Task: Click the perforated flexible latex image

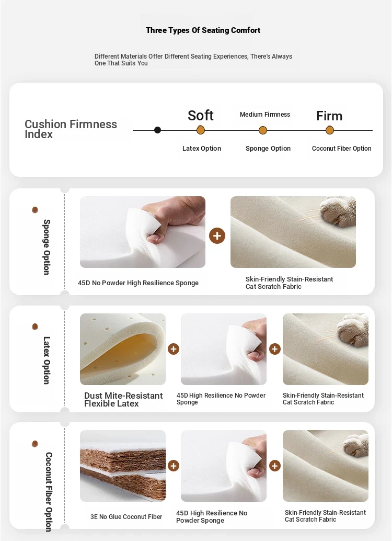Action: [x=123, y=349]
